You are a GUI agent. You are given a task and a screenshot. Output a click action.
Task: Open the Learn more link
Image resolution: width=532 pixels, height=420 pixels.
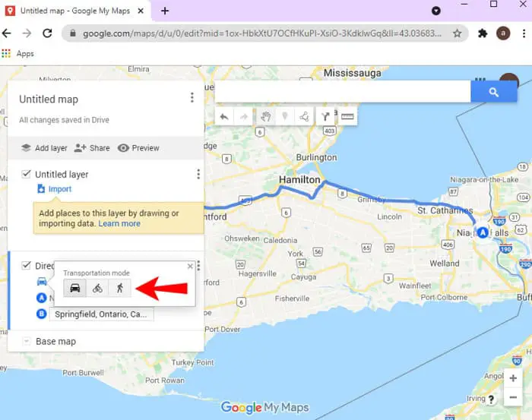pyautogui.click(x=119, y=224)
